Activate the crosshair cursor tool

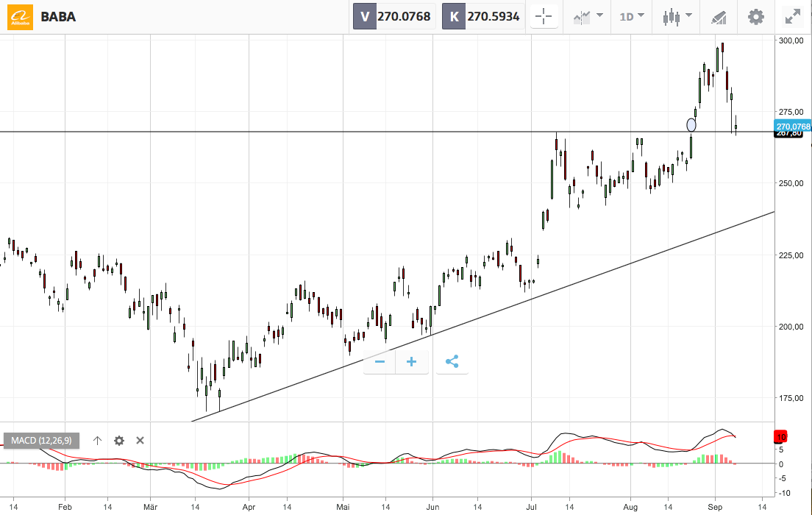click(544, 17)
